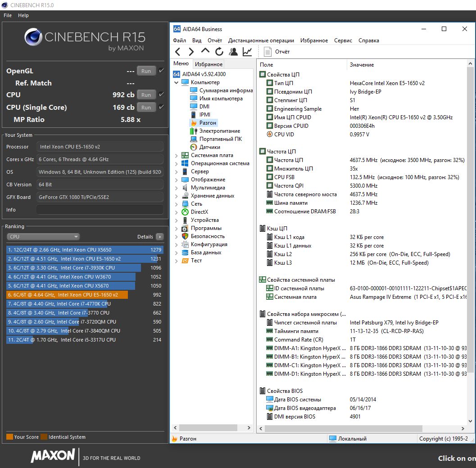Switch to the Избранное tab
476x468 pixels.
209,64
